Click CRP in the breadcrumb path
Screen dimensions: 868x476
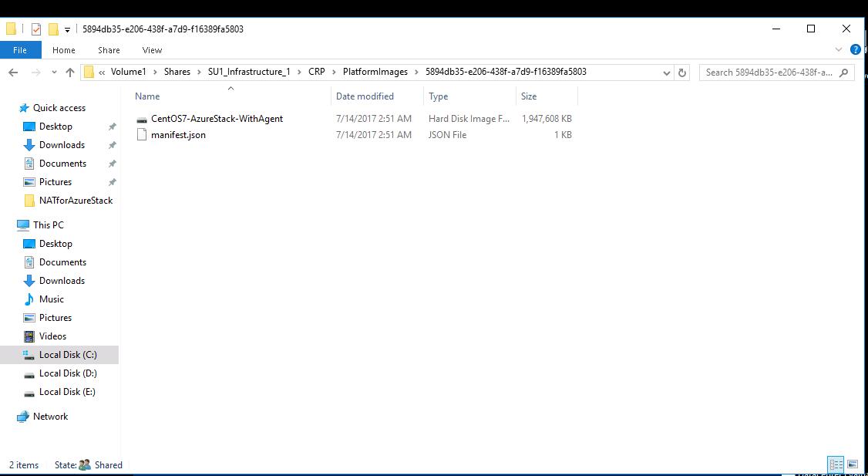(317, 72)
